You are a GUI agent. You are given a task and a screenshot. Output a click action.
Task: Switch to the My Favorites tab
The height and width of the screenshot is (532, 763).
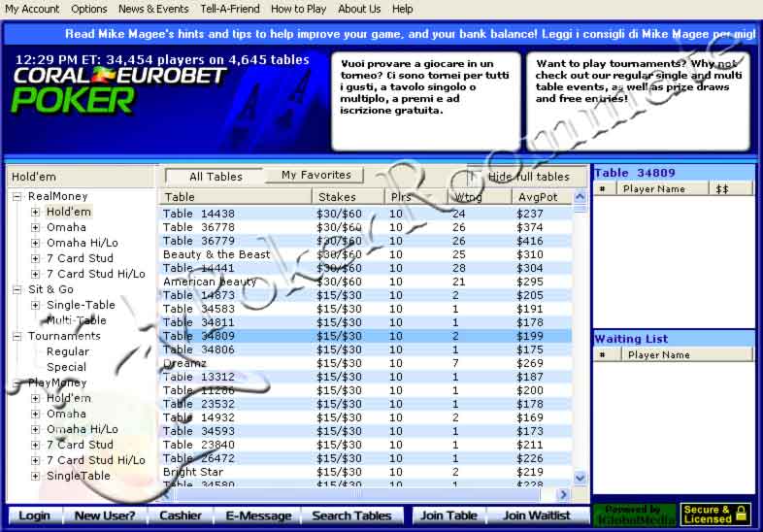(315, 175)
